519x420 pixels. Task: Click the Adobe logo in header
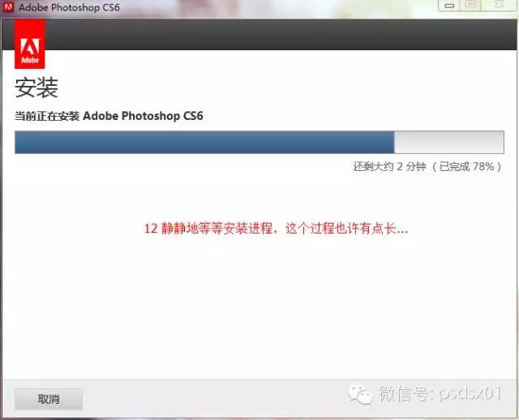click(x=30, y=44)
